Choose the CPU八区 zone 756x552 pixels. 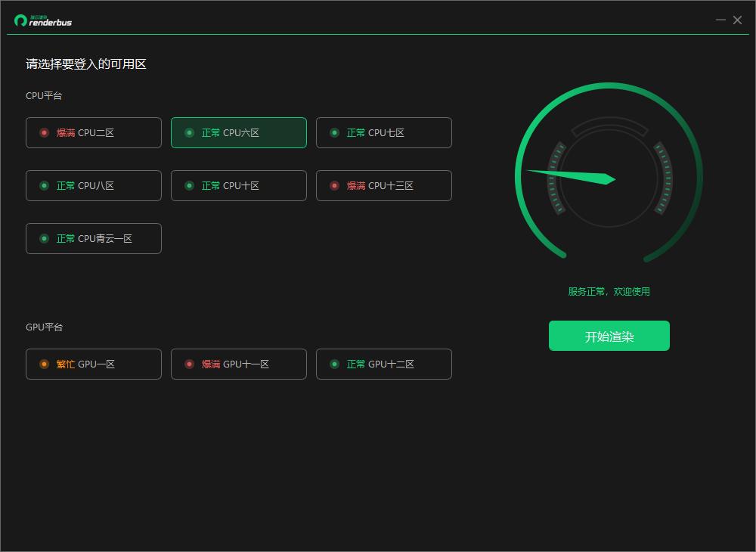click(x=94, y=185)
